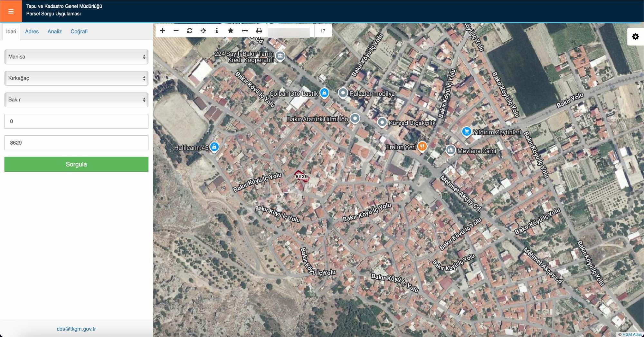Click the blank search box in toolbar
This screenshot has width=644, height=337.
coord(289,32)
